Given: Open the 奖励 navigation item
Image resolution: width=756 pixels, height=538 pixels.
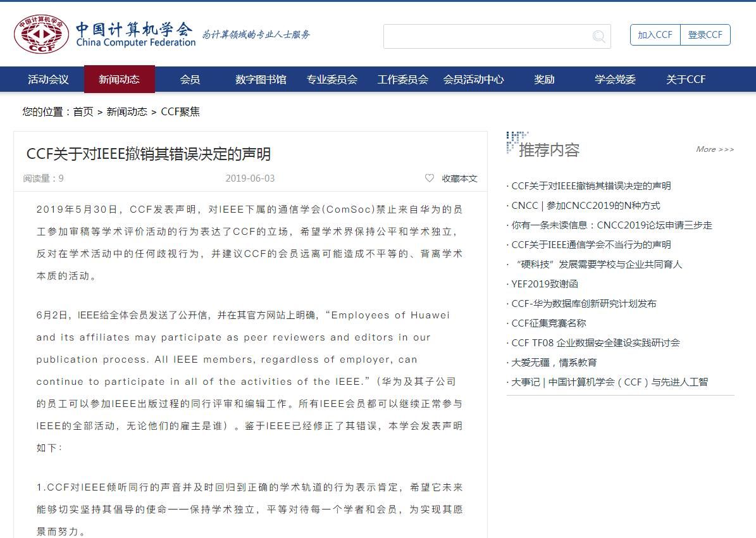Looking at the screenshot, I should [x=544, y=79].
